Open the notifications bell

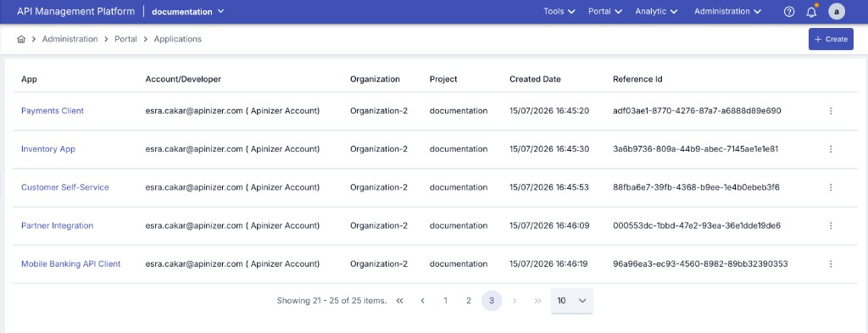click(x=811, y=12)
